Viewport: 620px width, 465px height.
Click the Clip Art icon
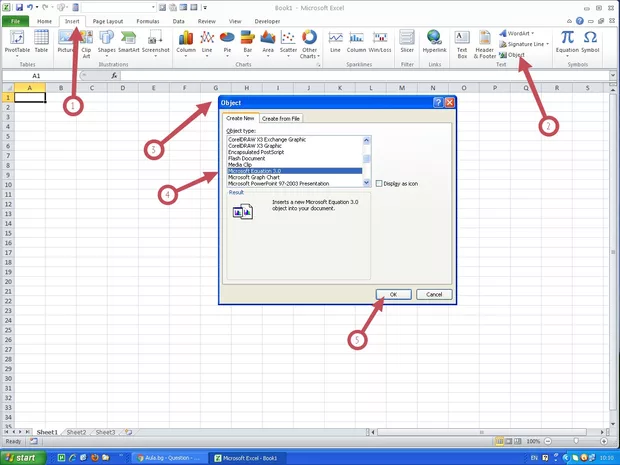(86, 41)
